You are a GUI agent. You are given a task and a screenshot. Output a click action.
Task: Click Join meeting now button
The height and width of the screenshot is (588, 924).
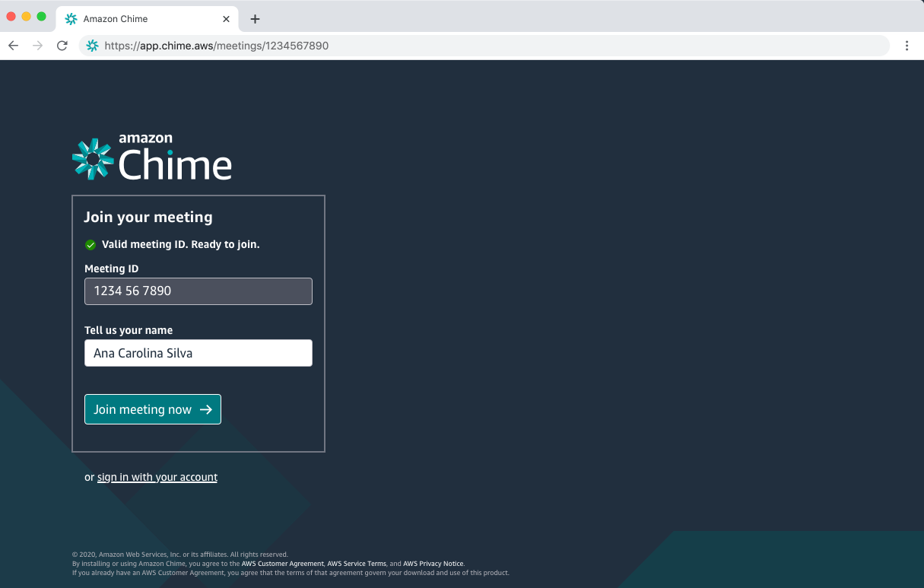[x=153, y=409]
